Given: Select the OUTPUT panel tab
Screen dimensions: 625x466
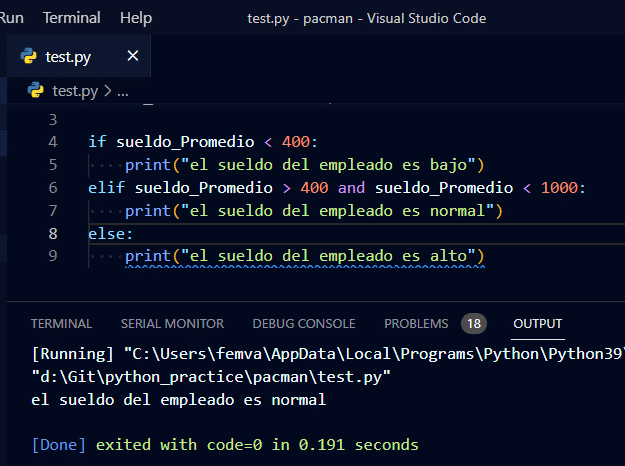Looking at the screenshot, I should click(537, 324).
